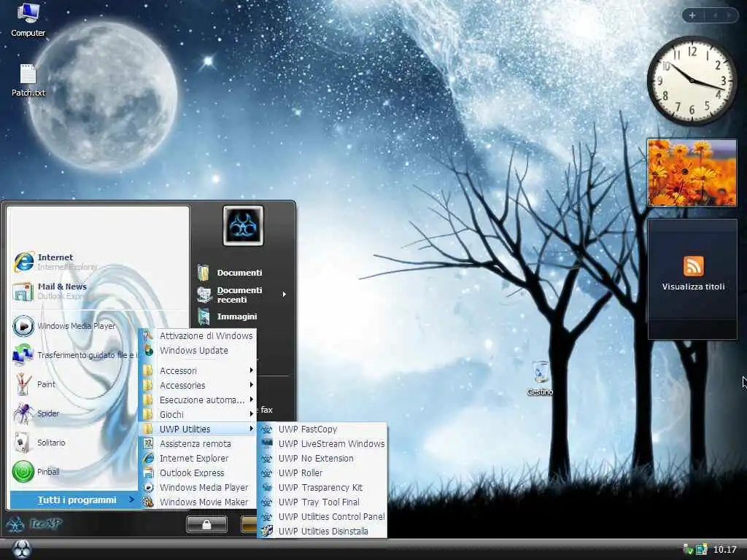Open UWP Trasparency Kit
Image resolution: width=747 pixels, height=560 pixels.
[322, 488]
